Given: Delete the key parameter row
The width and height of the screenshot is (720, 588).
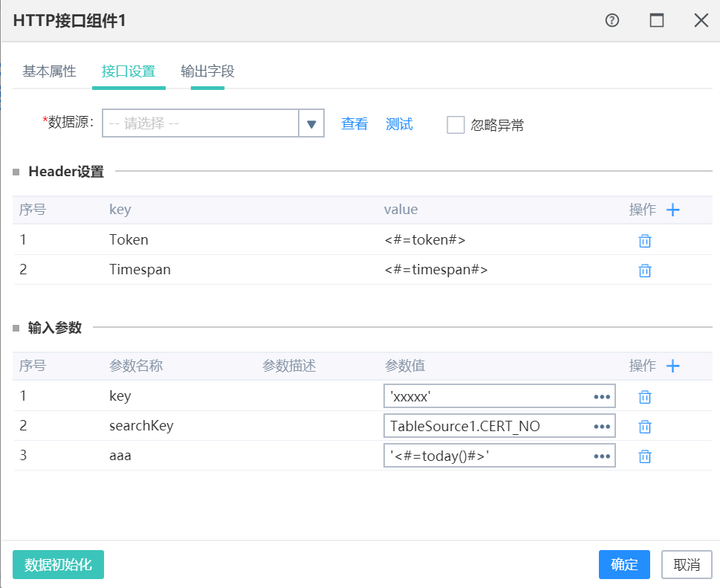Looking at the screenshot, I should tap(645, 396).
